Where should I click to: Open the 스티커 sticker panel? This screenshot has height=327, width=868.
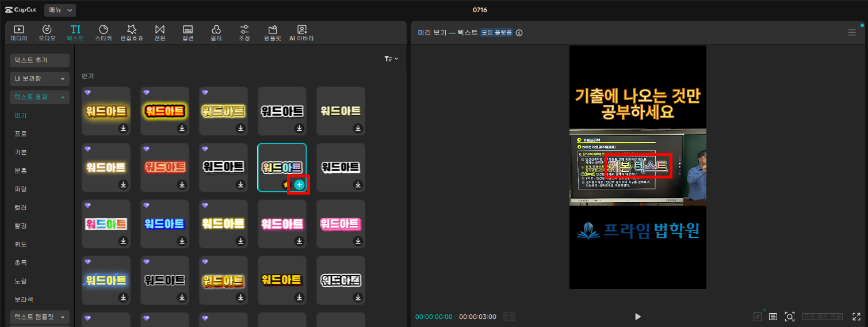[x=104, y=33]
